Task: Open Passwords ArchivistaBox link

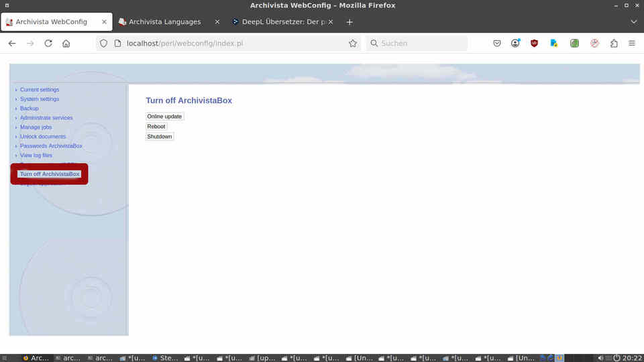Action: (x=51, y=146)
